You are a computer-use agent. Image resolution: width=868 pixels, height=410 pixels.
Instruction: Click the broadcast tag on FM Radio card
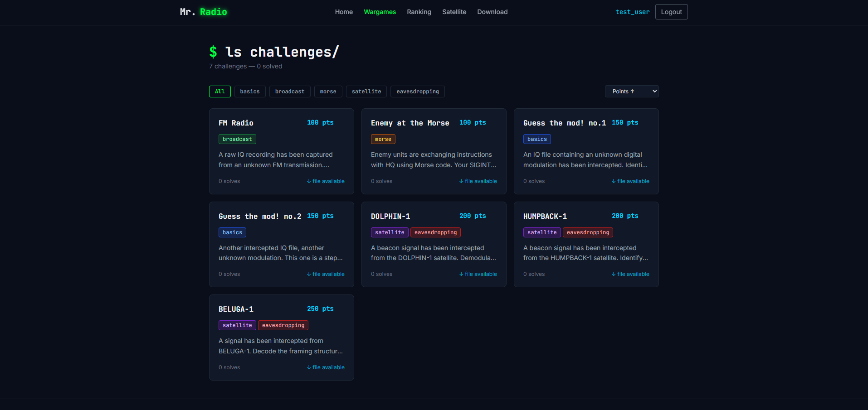[x=237, y=139]
